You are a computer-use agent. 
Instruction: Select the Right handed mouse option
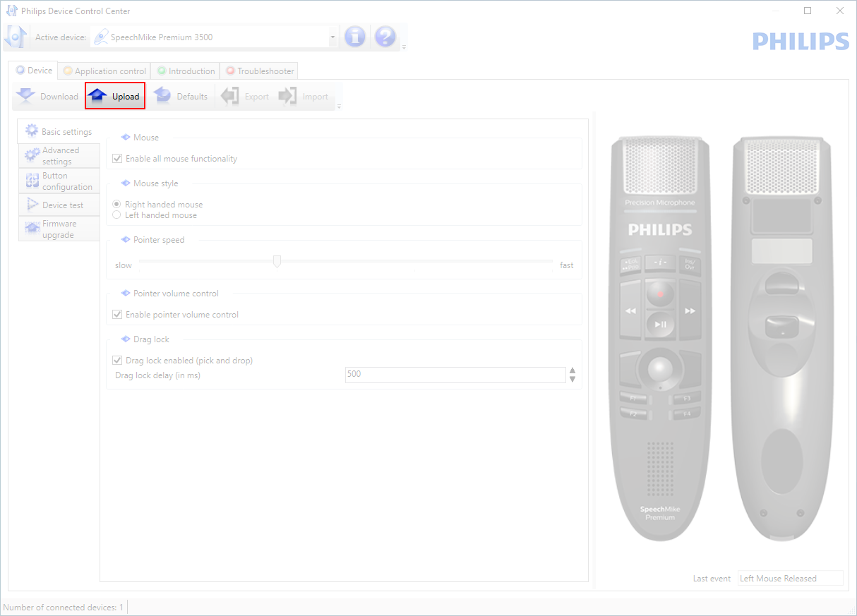tap(116, 205)
